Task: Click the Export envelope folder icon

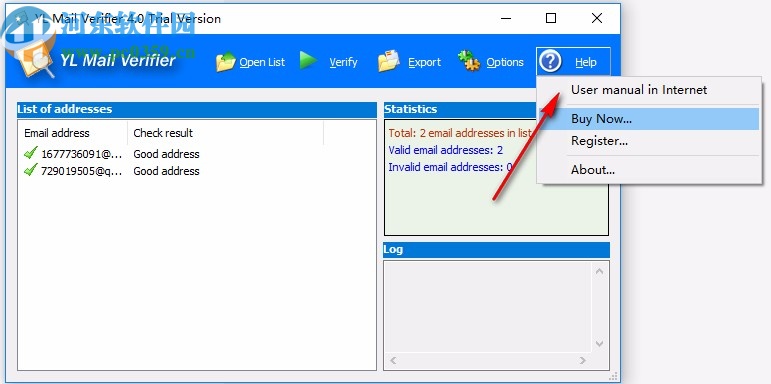Action: [388, 61]
